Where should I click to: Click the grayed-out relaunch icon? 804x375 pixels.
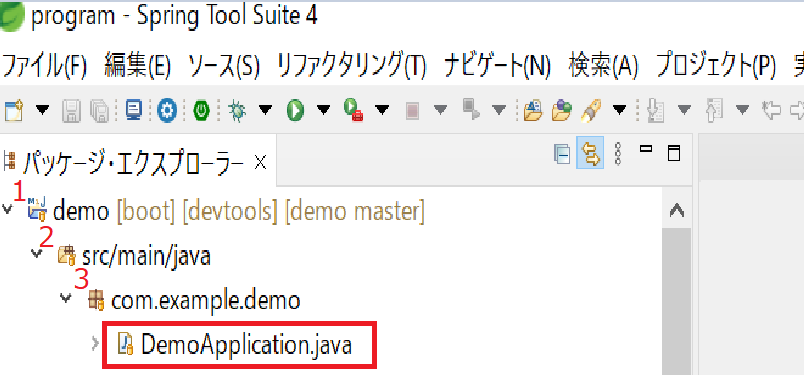[x=470, y=109]
